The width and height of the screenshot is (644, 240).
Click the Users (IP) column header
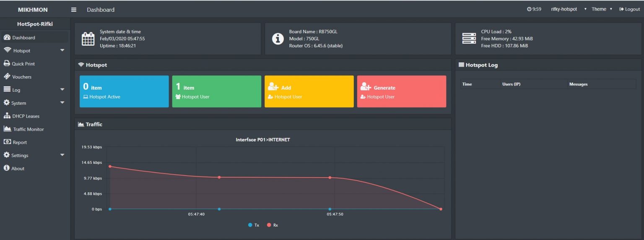[x=534, y=84]
